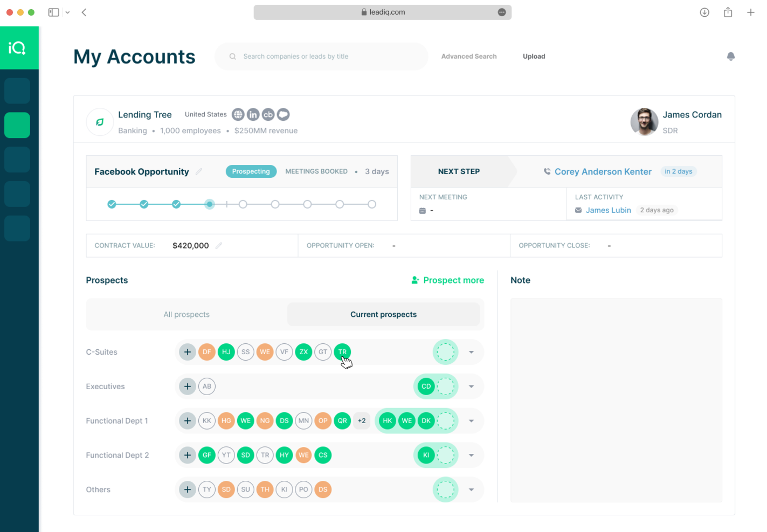Add a prospect to C-Suites row
Viewport: 767px width, 532px height.
188,352
